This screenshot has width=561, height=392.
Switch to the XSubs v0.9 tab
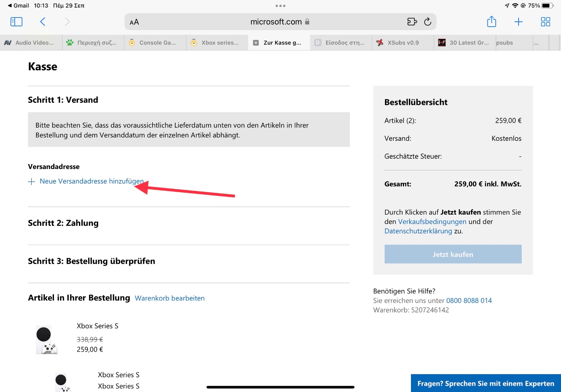click(403, 43)
